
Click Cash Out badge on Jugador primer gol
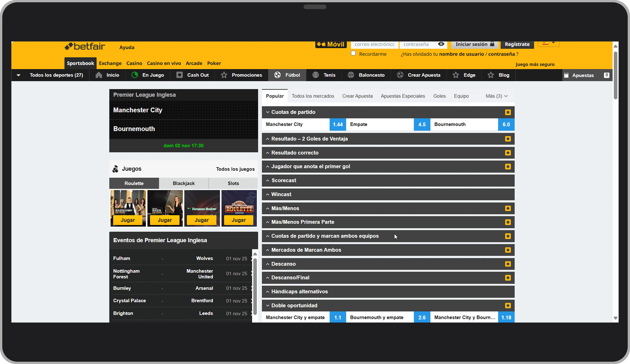pos(508,167)
